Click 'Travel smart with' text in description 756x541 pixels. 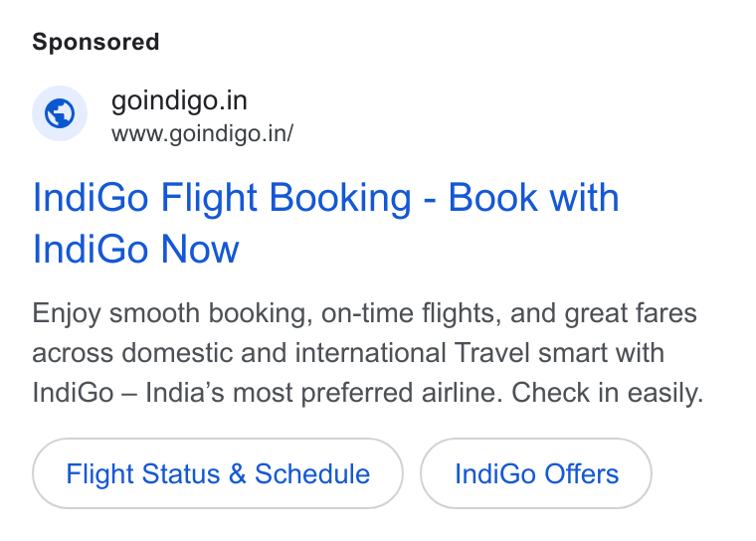tap(559, 352)
